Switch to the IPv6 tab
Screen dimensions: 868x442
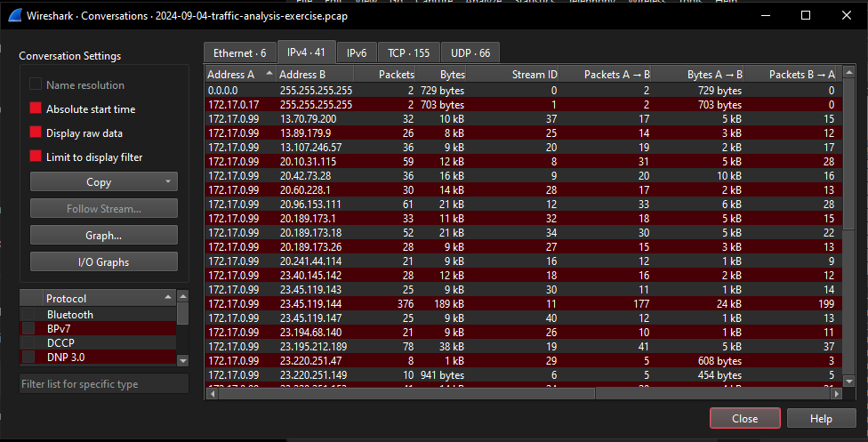[357, 52]
